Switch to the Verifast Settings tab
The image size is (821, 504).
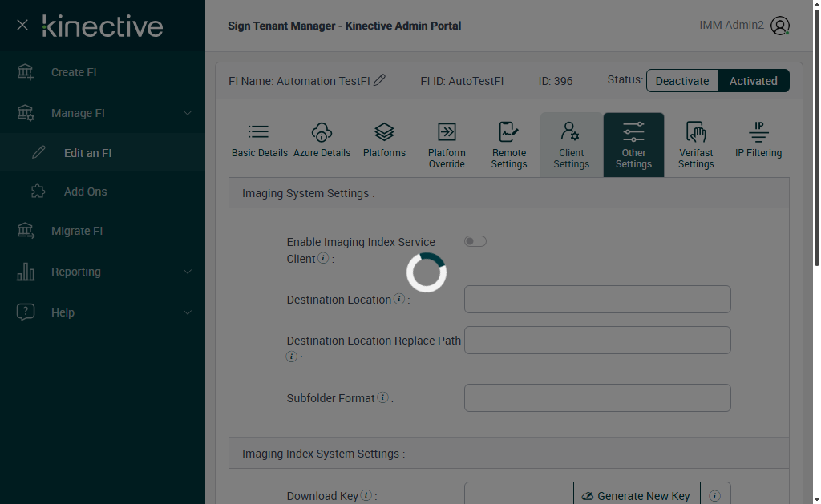pos(696,145)
